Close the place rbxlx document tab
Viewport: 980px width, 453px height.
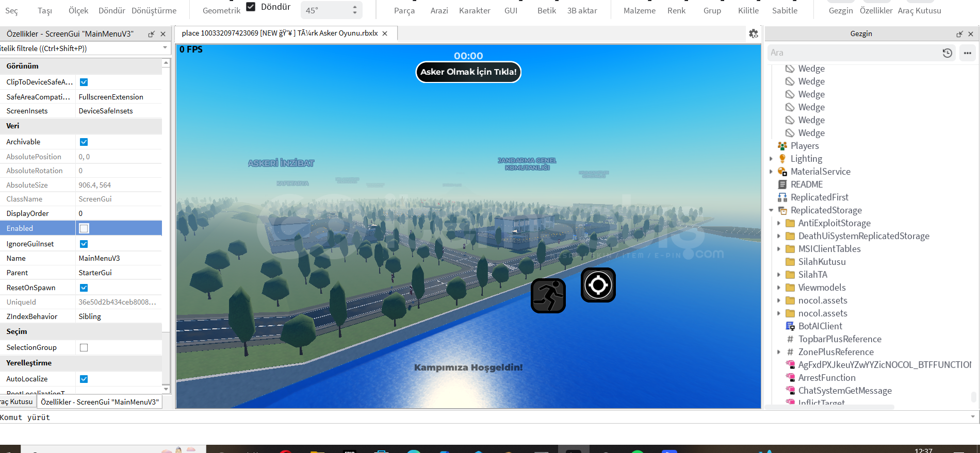tap(385, 33)
